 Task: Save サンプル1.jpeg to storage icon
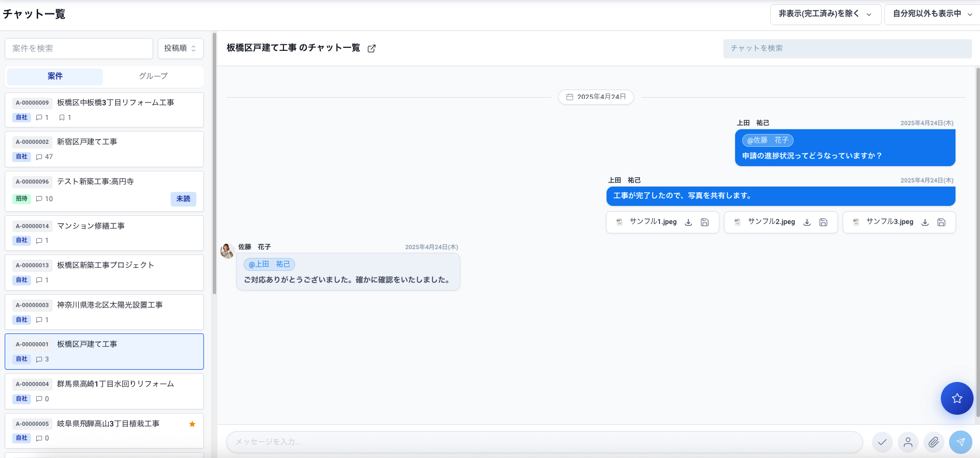point(705,222)
